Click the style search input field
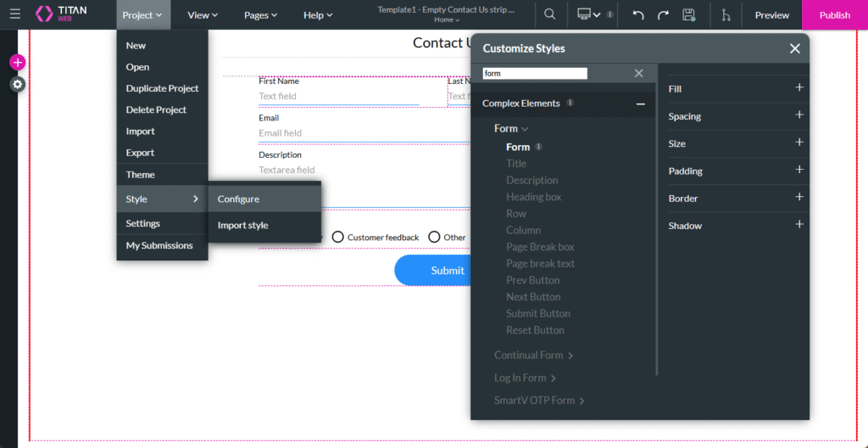This screenshot has width=868, height=448. point(535,74)
